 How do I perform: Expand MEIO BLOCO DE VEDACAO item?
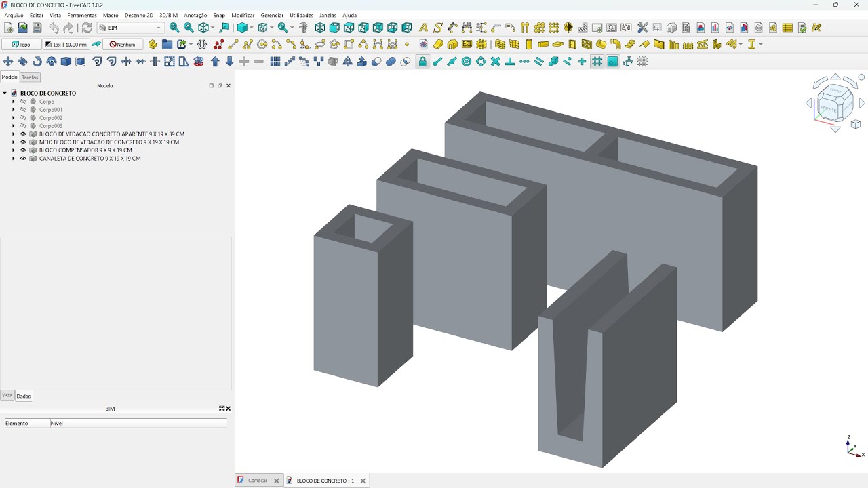14,142
